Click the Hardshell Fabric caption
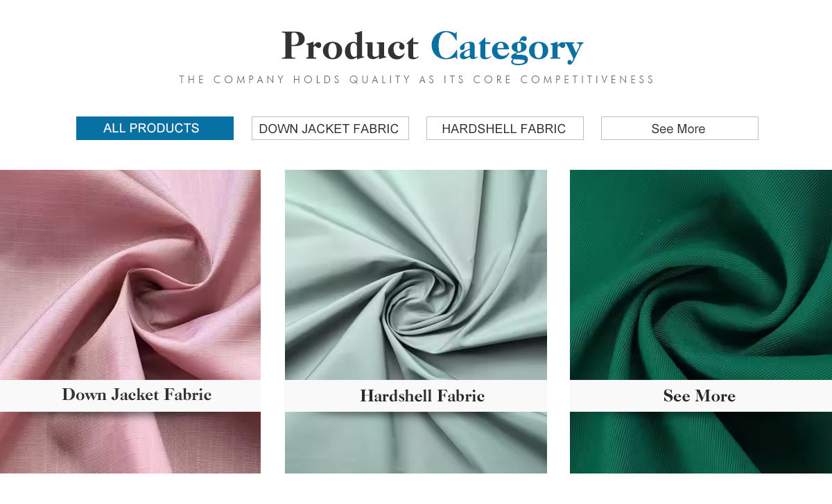 422,396
